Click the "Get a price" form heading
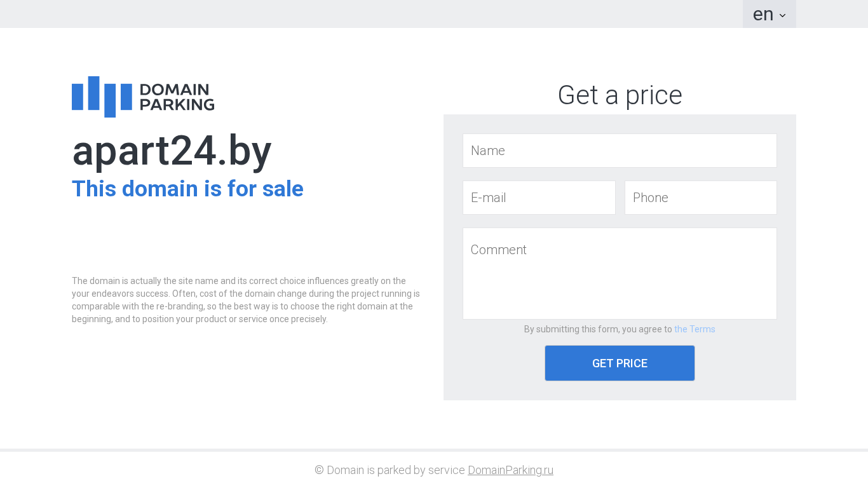The width and height of the screenshot is (868, 488). (x=620, y=95)
